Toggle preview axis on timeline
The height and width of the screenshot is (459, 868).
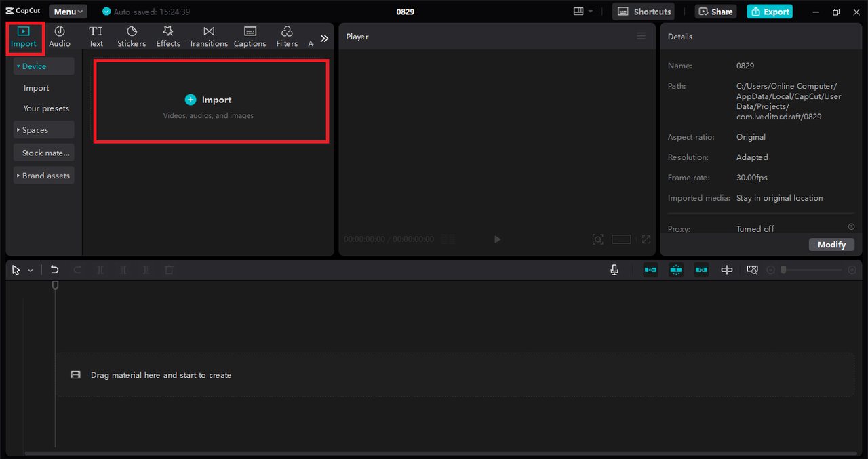(727, 270)
